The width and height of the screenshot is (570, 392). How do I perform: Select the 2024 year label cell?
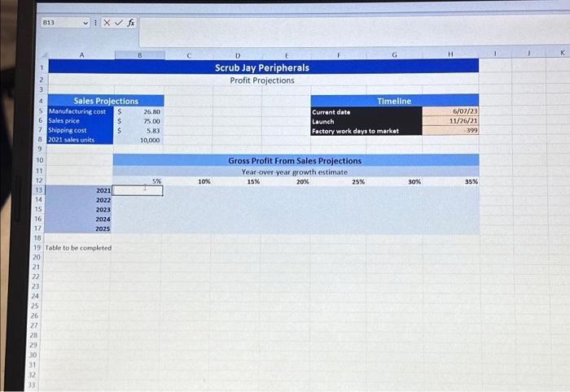tap(77, 220)
